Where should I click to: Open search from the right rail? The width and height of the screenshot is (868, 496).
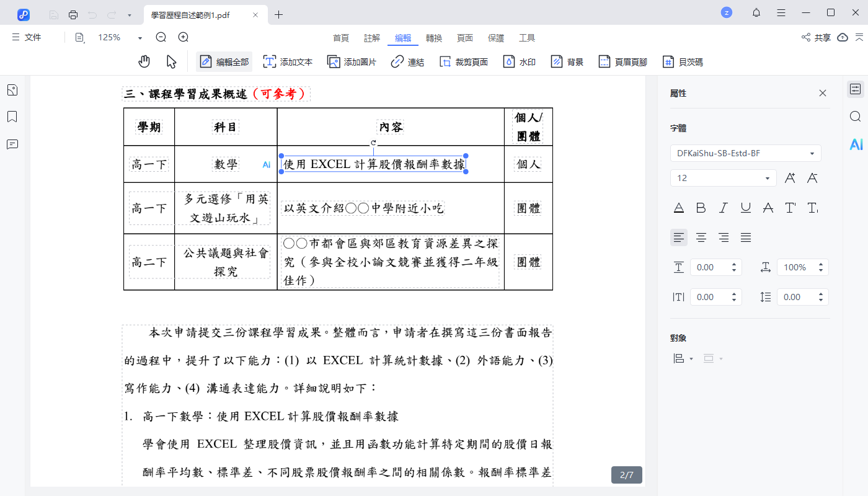click(x=856, y=117)
